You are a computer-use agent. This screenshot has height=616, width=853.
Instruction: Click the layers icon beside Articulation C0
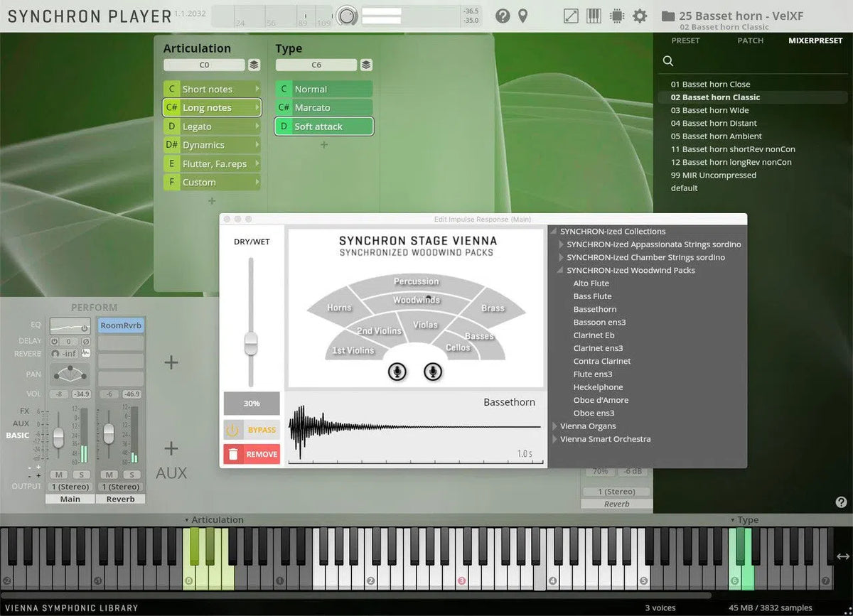tap(254, 65)
